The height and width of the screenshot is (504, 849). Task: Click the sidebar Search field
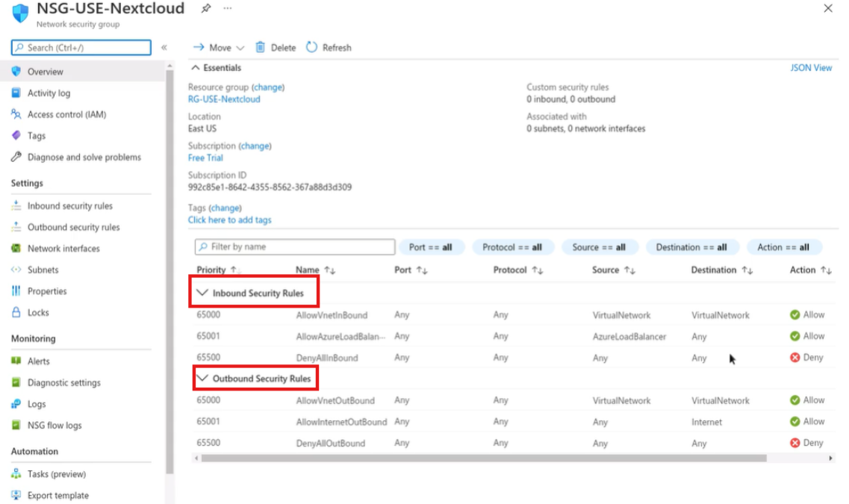click(x=81, y=48)
